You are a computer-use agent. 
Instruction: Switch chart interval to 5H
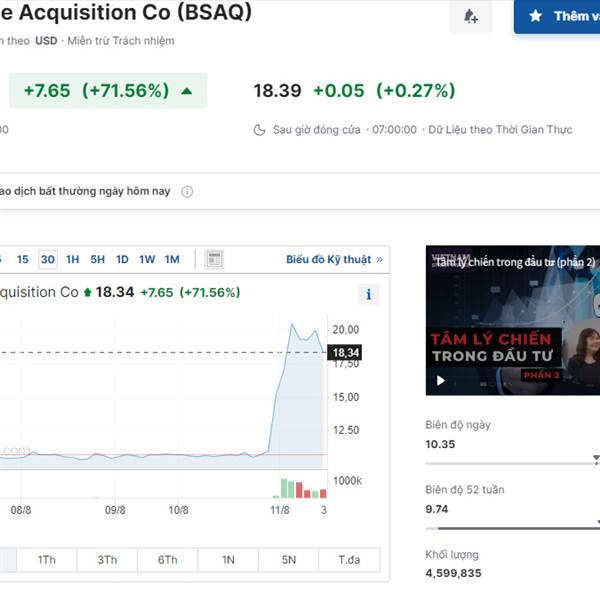pos(98,259)
